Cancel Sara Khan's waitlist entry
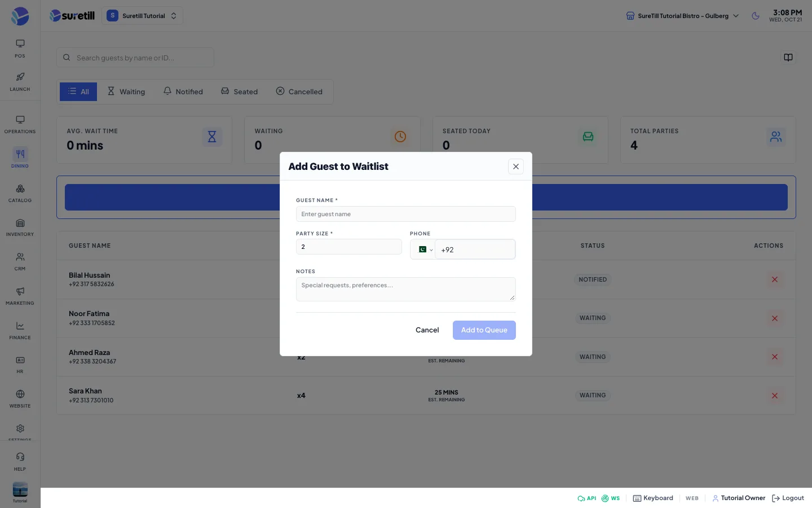Viewport: 812px width, 508px height. pos(774,396)
